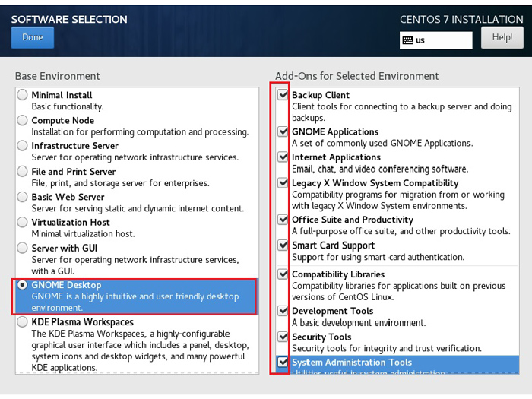The image size is (532, 399).
Task: Choose the File and Print Server option
Action: (22, 171)
